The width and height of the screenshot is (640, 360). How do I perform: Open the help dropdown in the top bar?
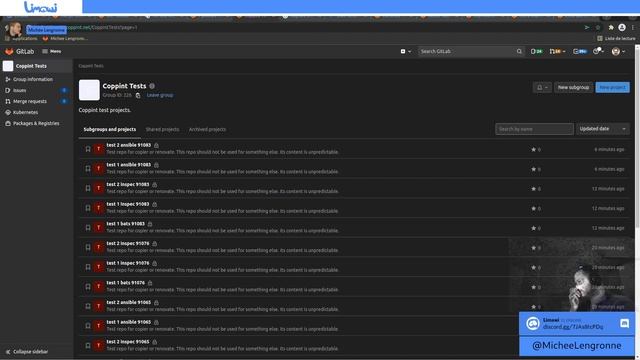(598, 51)
